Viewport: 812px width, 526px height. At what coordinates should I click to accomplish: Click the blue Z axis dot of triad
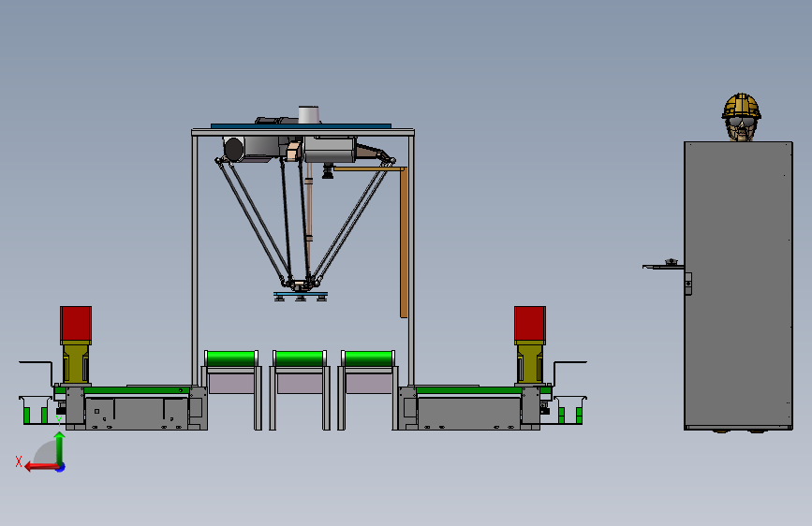click(x=61, y=467)
